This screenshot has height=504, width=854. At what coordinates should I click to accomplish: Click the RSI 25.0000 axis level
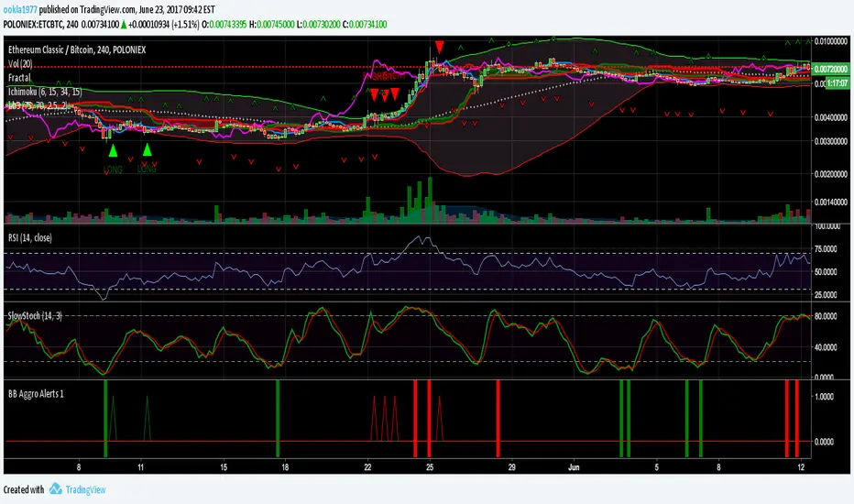coord(827,295)
